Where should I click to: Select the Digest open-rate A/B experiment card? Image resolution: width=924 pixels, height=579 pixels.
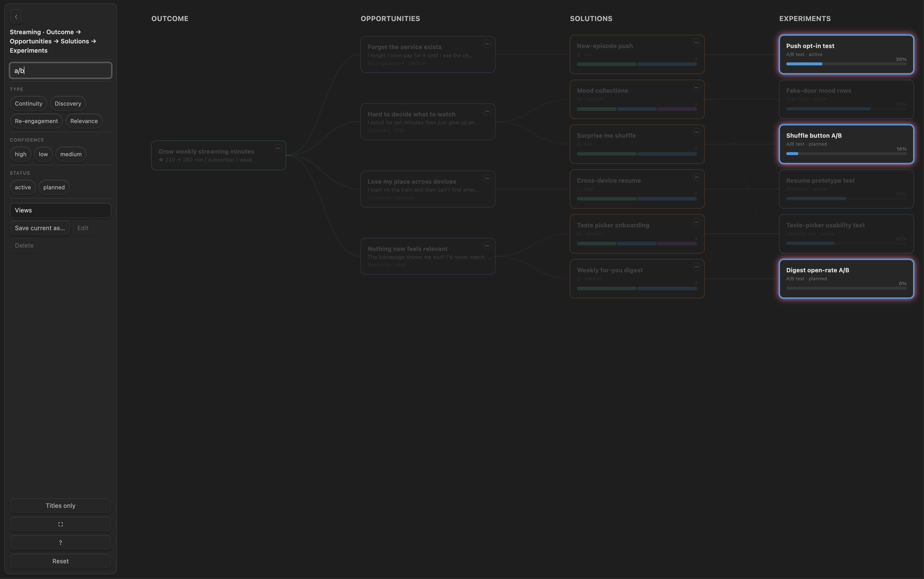coord(846,279)
